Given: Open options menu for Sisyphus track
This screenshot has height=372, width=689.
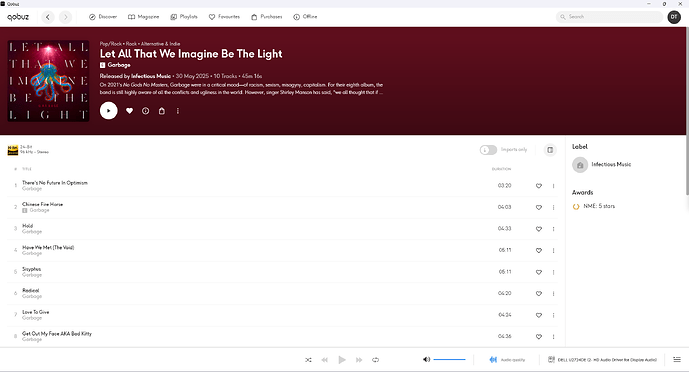Looking at the screenshot, I should coord(553,272).
